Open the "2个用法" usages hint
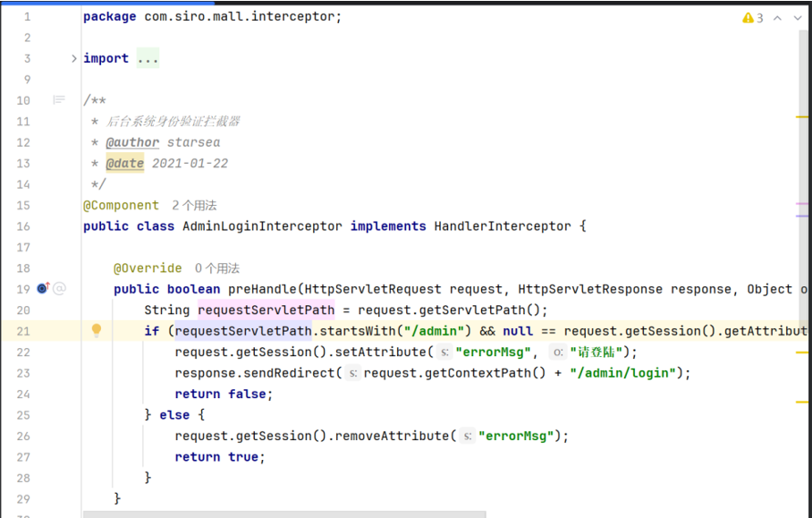812x518 pixels. (194, 206)
